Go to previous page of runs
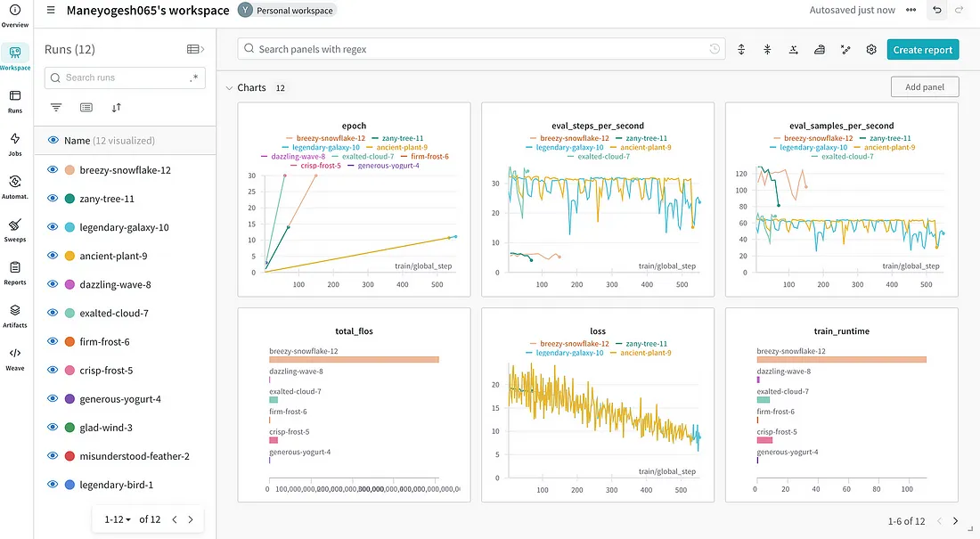Image resolution: width=980 pixels, height=539 pixels. [175, 519]
